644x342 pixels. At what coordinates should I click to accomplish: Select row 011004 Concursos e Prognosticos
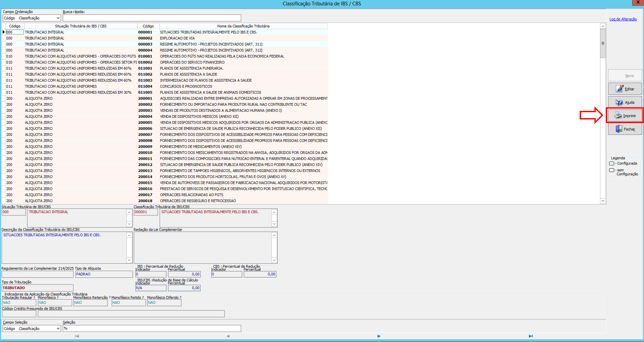coord(186,86)
